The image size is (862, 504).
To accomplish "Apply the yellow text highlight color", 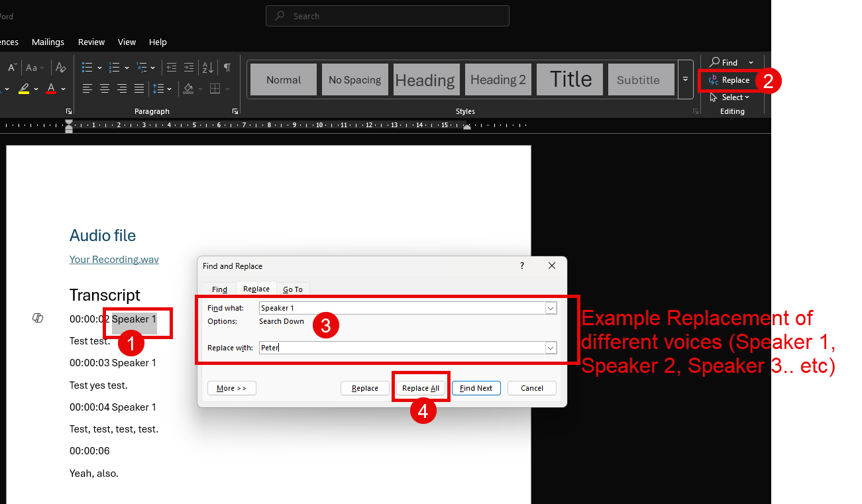I will tap(24, 88).
